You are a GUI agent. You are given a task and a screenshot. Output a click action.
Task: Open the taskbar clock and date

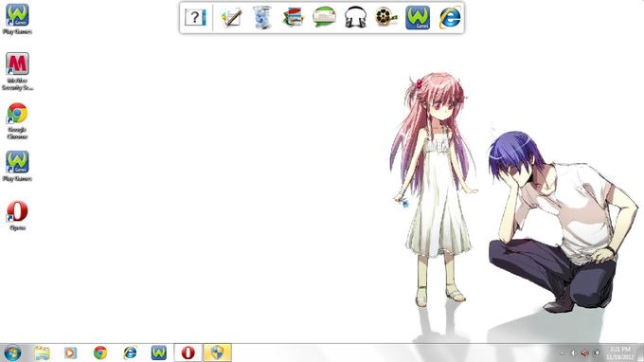click(x=619, y=353)
